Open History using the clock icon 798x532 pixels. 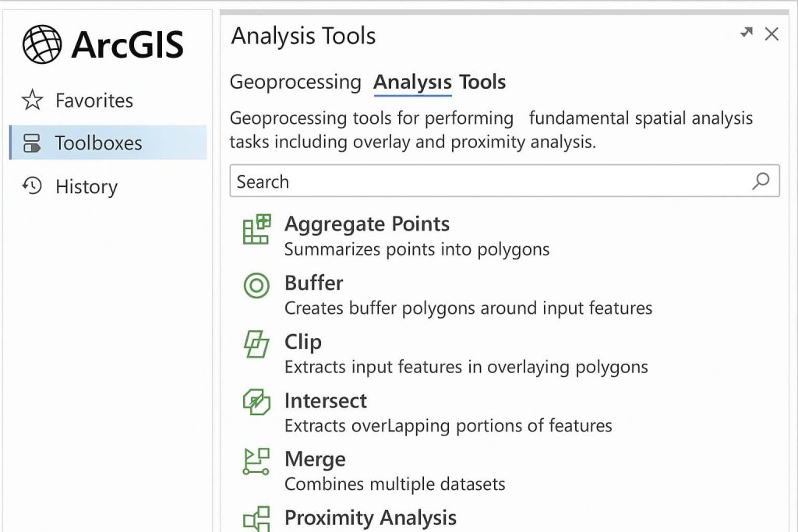(32, 186)
